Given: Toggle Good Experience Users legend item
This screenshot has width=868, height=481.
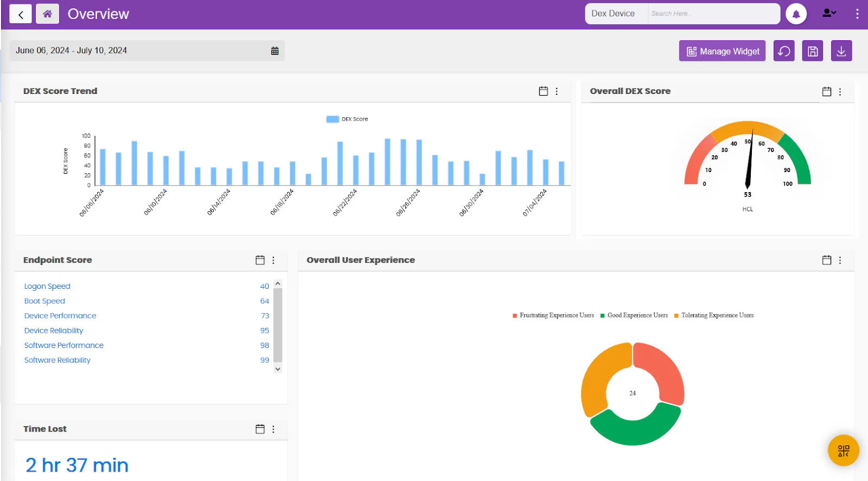Looking at the screenshot, I should click(634, 315).
